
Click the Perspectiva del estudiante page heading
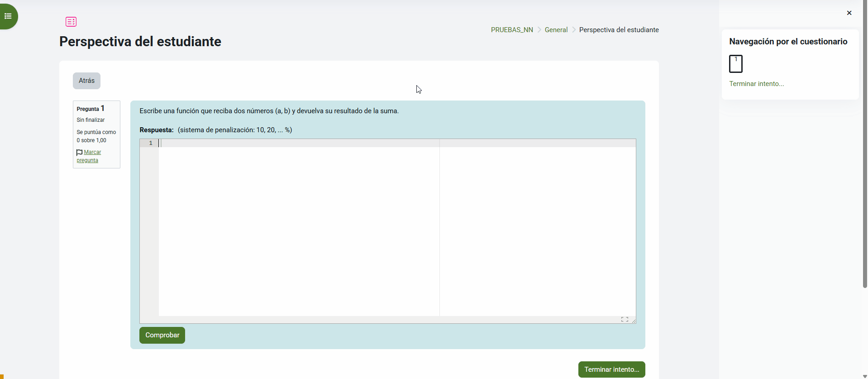pos(140,42)
